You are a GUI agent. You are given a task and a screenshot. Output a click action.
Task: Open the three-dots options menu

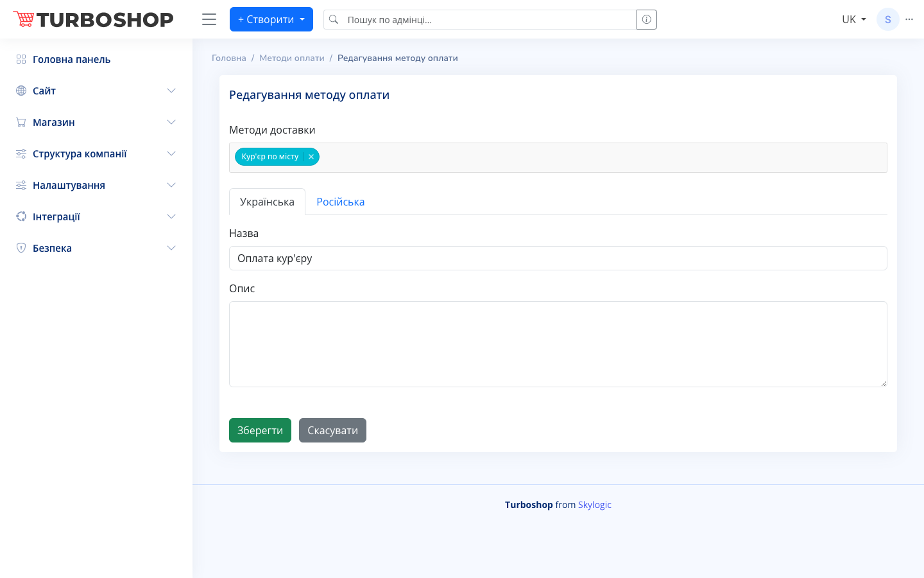tap(909, 19)
